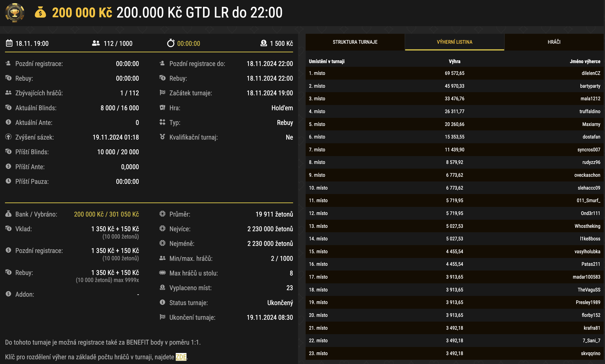
Task: Open the ZDE payout key link
Action: 181,357
